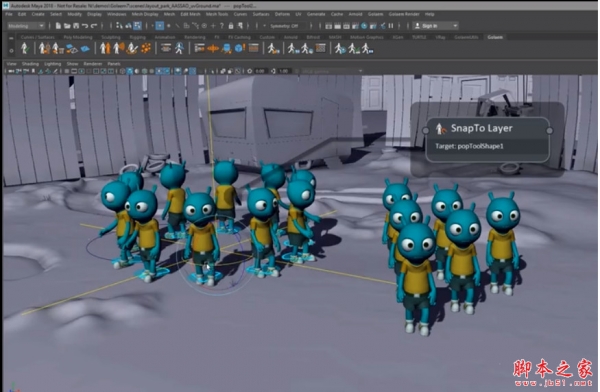Toggle the highlighted select-by-component mode button
Viewport: 600px width, 392px height.
[x=137, y=26]
